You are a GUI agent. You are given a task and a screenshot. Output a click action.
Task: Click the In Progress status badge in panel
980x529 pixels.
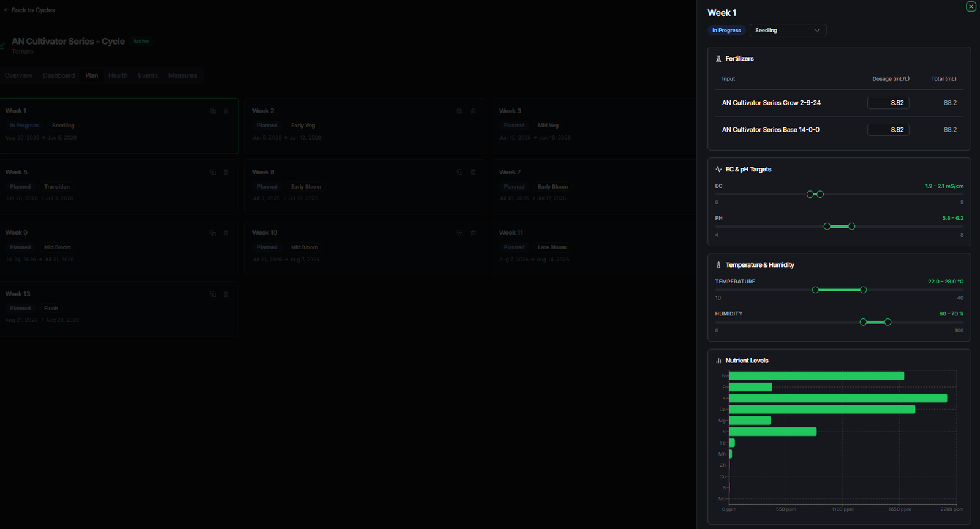[x=726, y=30]
